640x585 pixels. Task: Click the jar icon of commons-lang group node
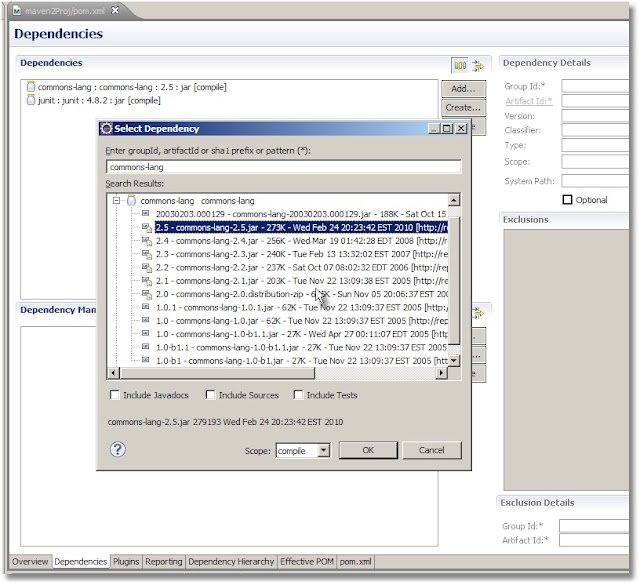coord(131,200)
